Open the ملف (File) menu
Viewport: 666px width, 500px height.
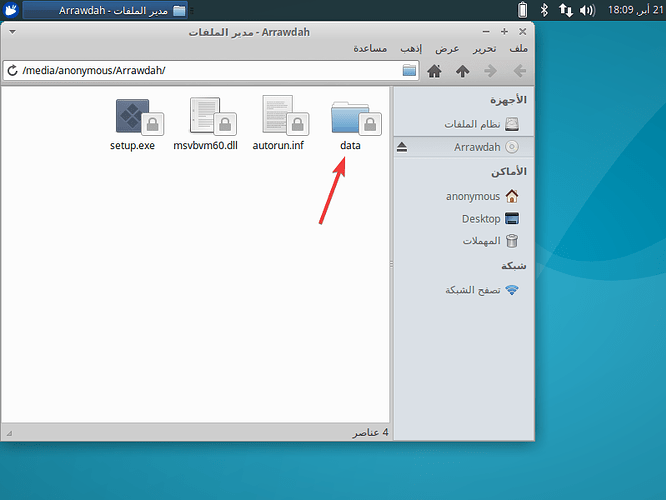pos(518,48)
